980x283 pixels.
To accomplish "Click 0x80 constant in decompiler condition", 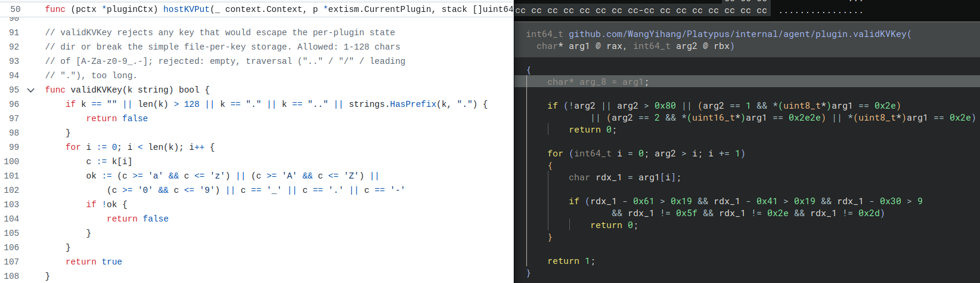I will [x=665, y=106].
